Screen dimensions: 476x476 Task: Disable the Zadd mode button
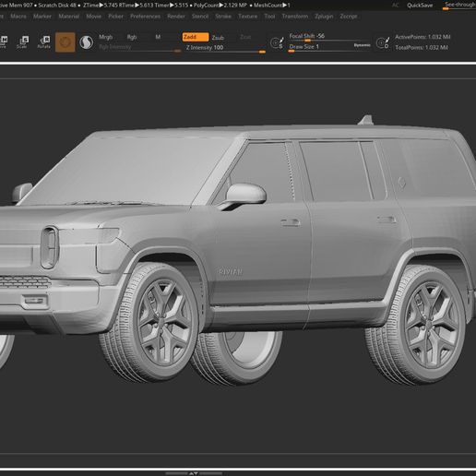tap(196, 37)
